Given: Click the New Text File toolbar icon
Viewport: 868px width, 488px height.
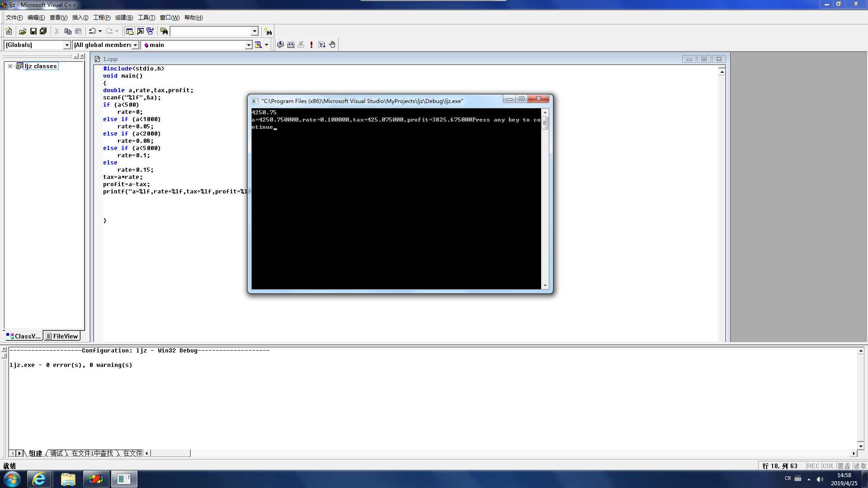Looking at the screenshot, I should [x=9, y=31].
